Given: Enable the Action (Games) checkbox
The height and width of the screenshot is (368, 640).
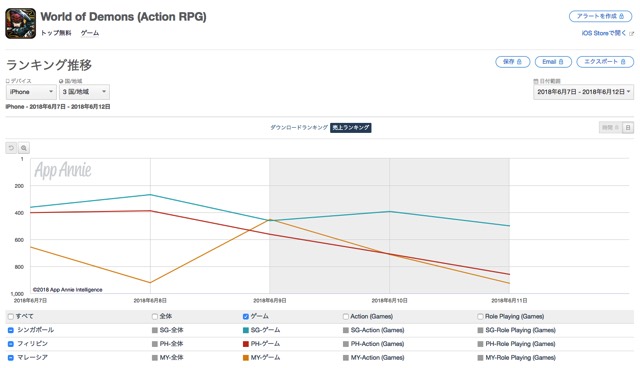Looking at the screenshot, I should [x=346, y=317].
